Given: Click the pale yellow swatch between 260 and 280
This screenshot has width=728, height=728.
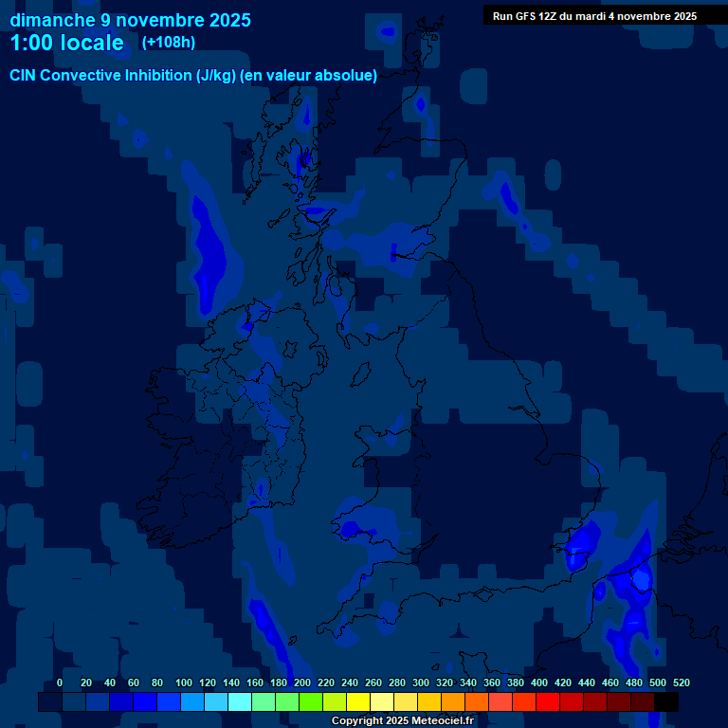Looking at the screenshot, I should [382, 701].
